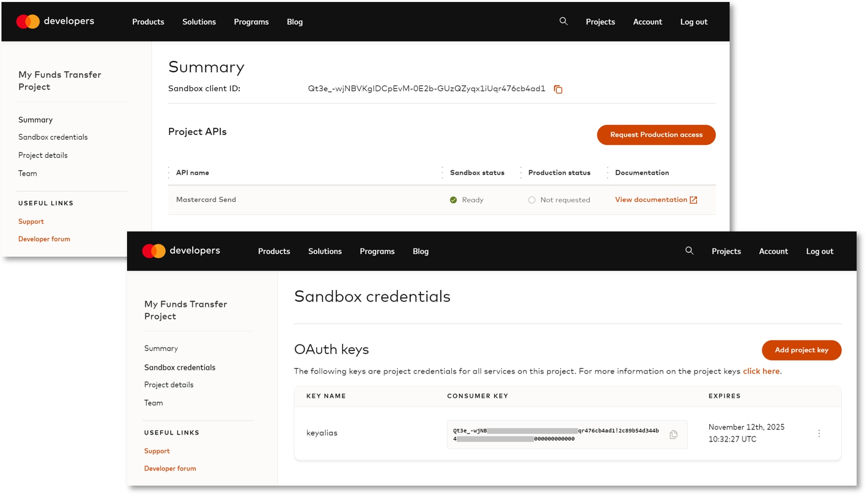Open Solutions menu in the lower header

[x=325, y=251]
